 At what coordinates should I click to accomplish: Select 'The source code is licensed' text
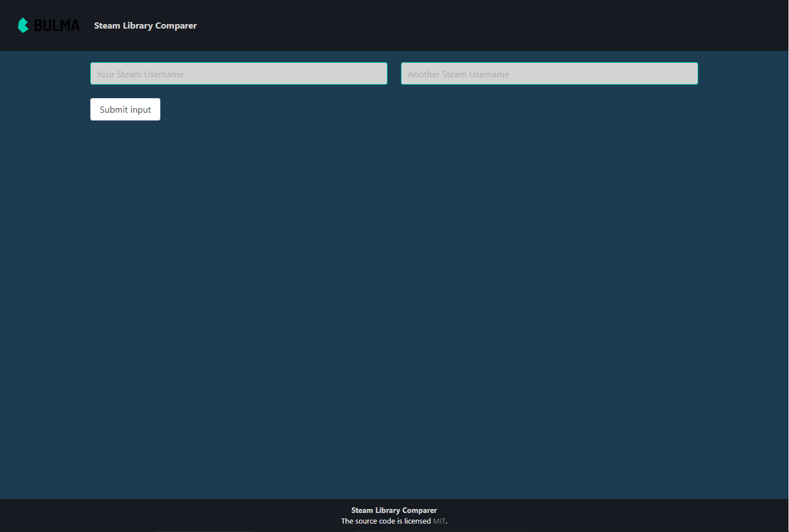click(386, 521)
